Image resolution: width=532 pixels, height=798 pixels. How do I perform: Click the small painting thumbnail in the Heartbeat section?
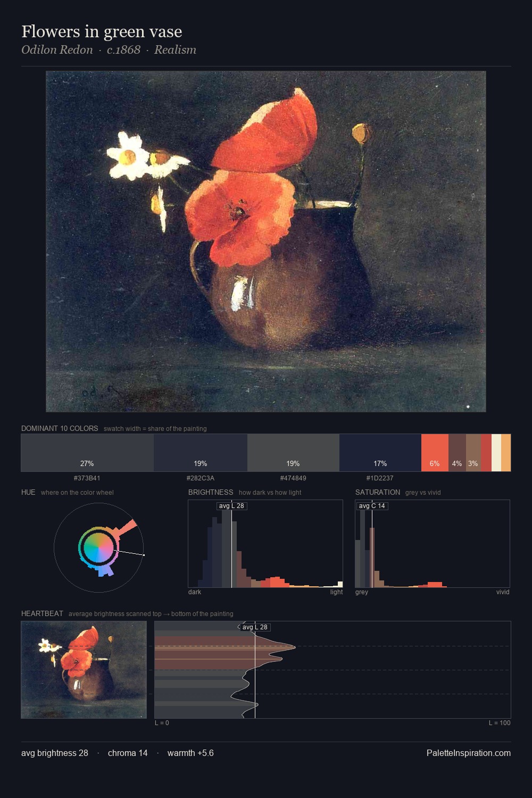tap(84, 670)
